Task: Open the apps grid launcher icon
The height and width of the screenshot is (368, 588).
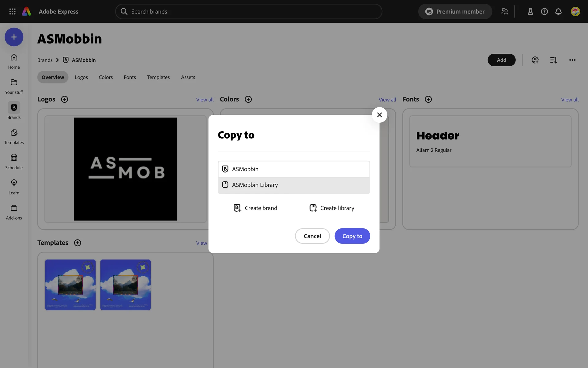Action: coord(12,11)
